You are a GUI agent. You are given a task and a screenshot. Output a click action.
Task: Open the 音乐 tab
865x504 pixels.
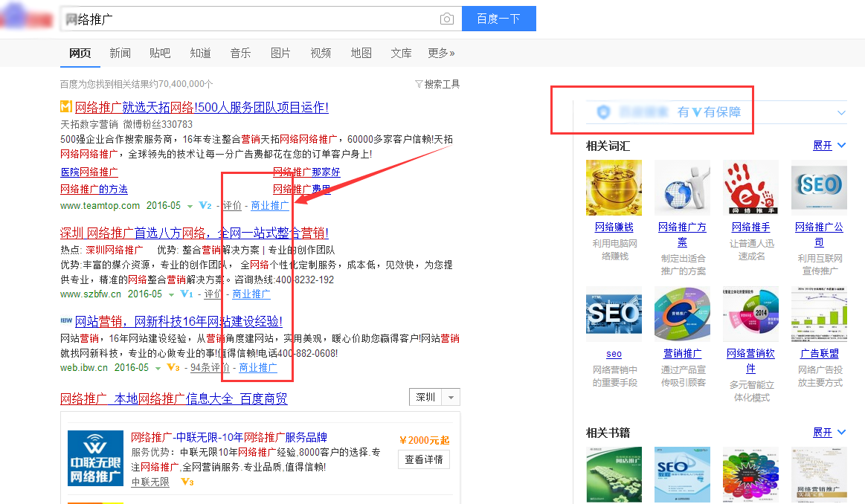coord(240,53)
